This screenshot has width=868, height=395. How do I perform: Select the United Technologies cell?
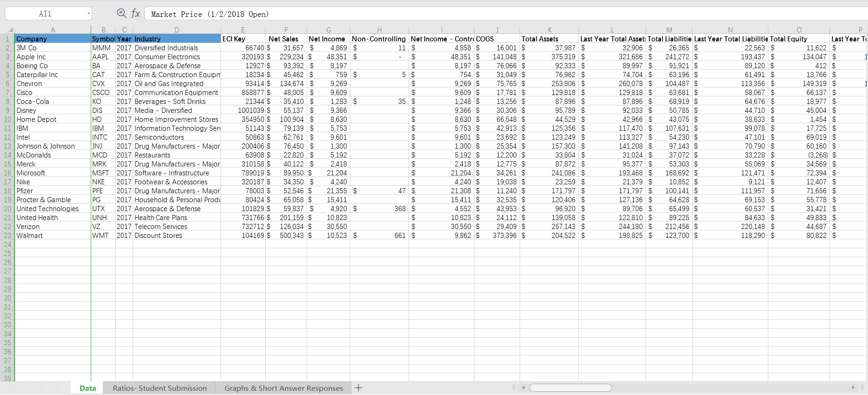(x=53, y=208)
